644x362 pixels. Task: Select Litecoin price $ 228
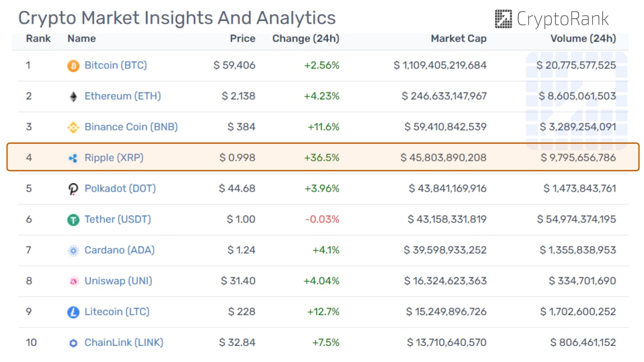click(242, 312)
